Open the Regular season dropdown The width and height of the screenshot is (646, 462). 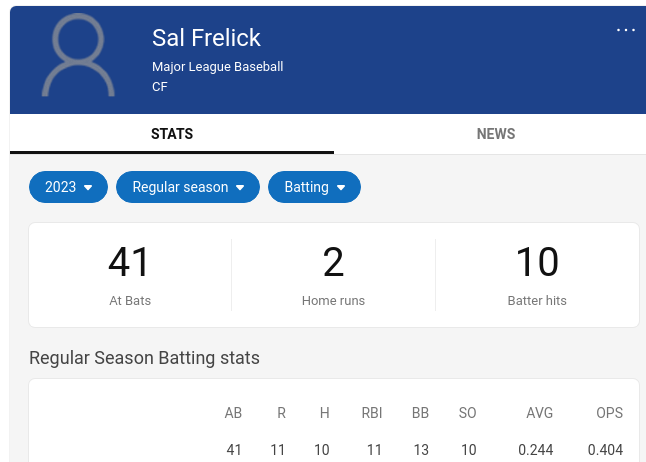click(188, 187)
